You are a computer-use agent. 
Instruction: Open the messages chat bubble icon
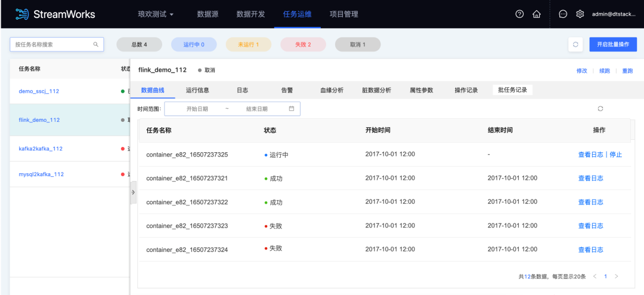pos(563,14)
